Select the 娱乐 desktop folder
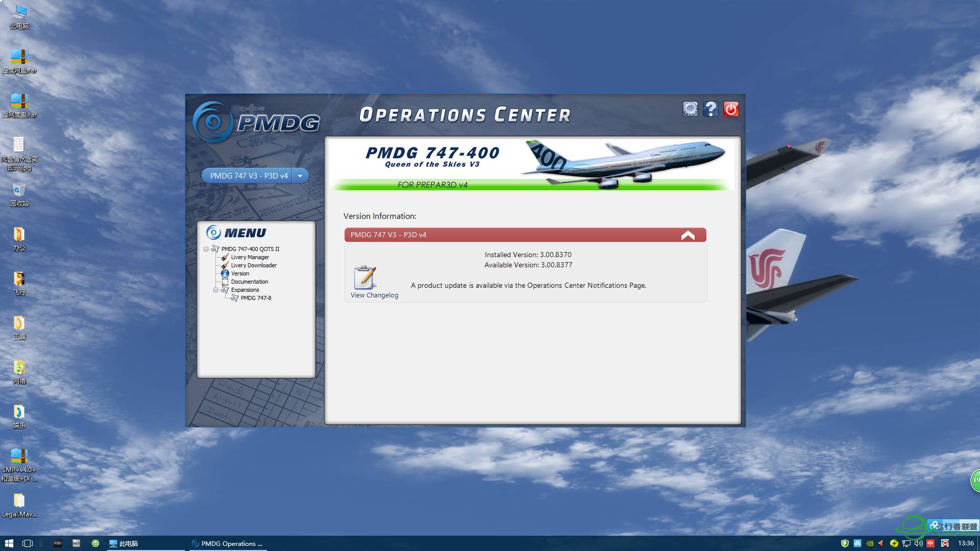Screen dimensions: 980x551 click(19, 416)
